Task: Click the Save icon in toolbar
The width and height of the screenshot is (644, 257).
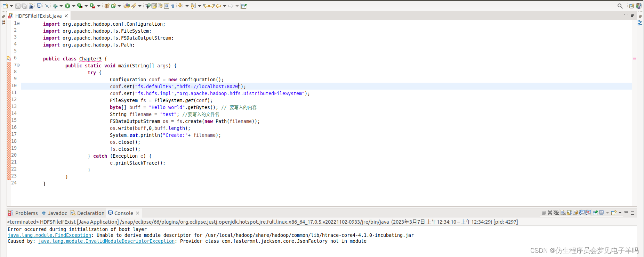Action: [18, 6]
